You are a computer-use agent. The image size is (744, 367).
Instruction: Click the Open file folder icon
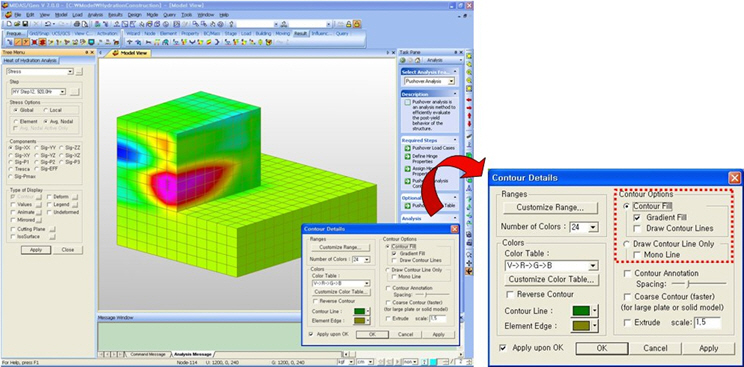(17, 23)
